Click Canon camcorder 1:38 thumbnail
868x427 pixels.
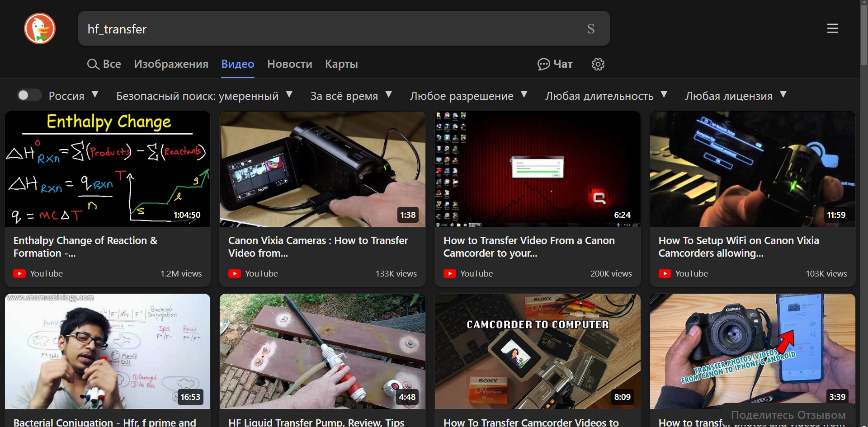pos(322,169)
